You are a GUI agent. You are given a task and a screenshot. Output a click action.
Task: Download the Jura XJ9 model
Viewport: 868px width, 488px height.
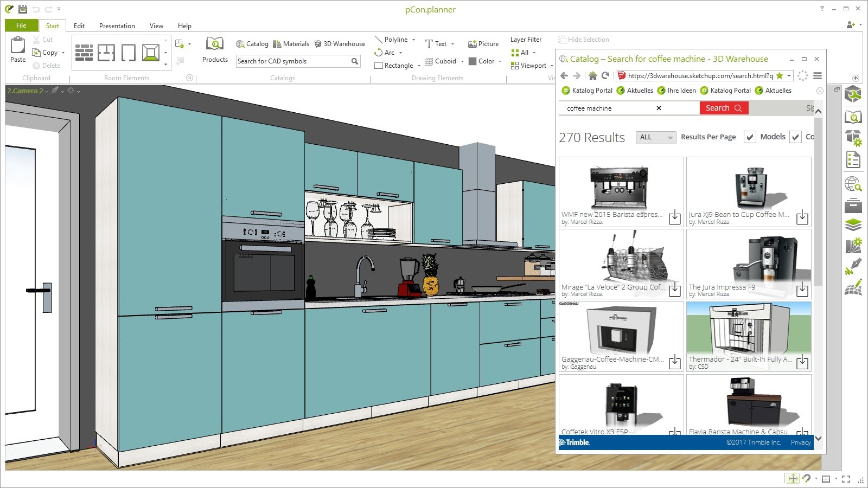[x=802, y=217]
